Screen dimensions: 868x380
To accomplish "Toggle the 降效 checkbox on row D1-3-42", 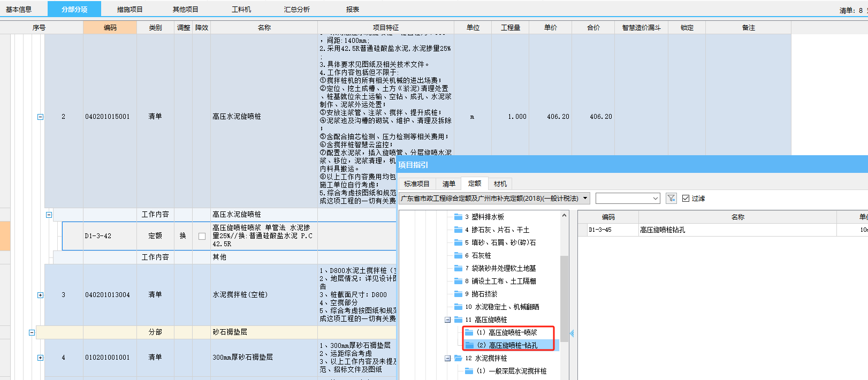I will tap(202, 236).
